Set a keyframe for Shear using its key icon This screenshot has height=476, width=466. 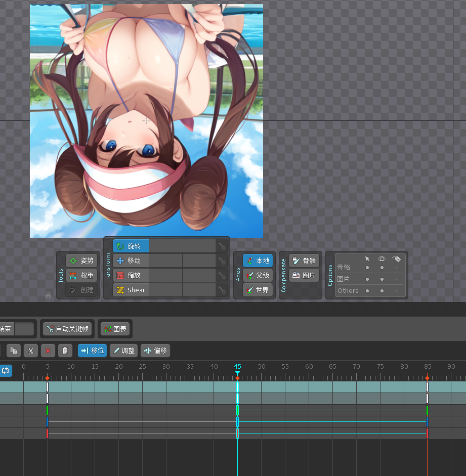click(x=222, y=290)
